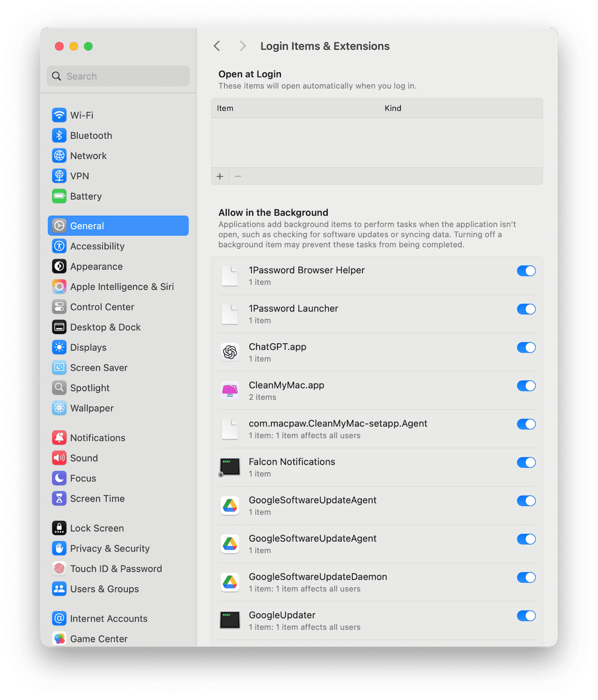Click the Sound speaker icon
Viewport: 598px width, 700px height.
(x=59, y=458)
